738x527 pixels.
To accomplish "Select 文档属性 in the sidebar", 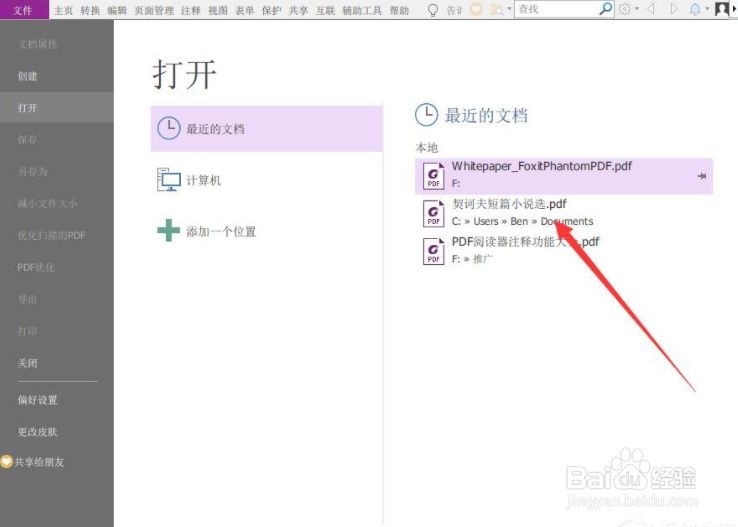I will (57, 44).
